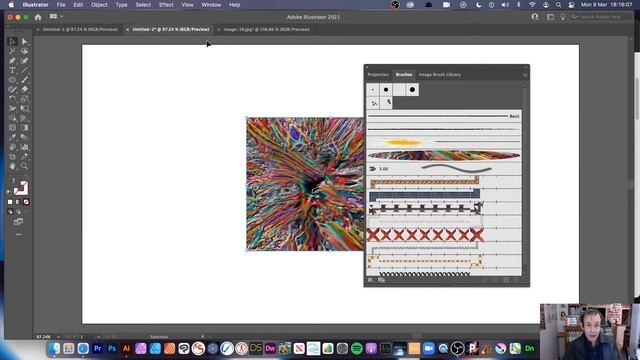This screenshot has width=640, height=360.
Task: Open the Effect menu
Action: [x=166, y=5]
